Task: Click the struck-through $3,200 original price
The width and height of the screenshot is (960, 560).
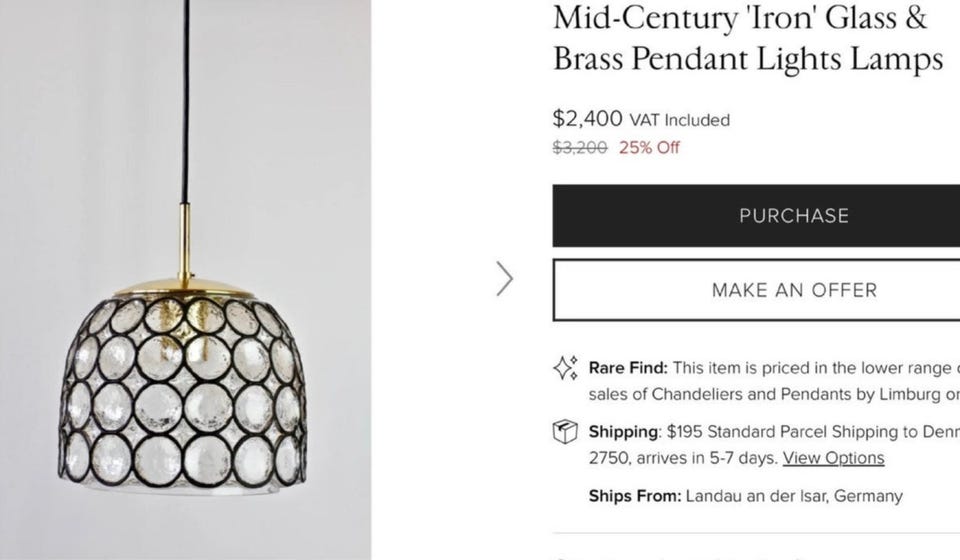Action: 580,148
